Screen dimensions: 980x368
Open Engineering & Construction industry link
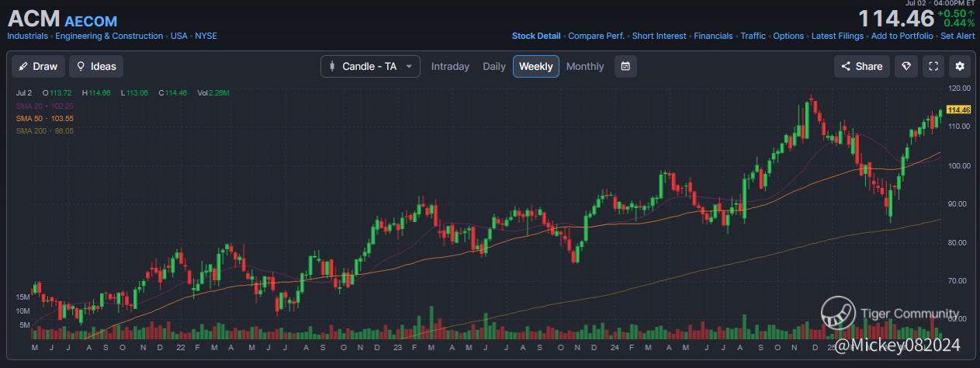(x=109, y=36)
